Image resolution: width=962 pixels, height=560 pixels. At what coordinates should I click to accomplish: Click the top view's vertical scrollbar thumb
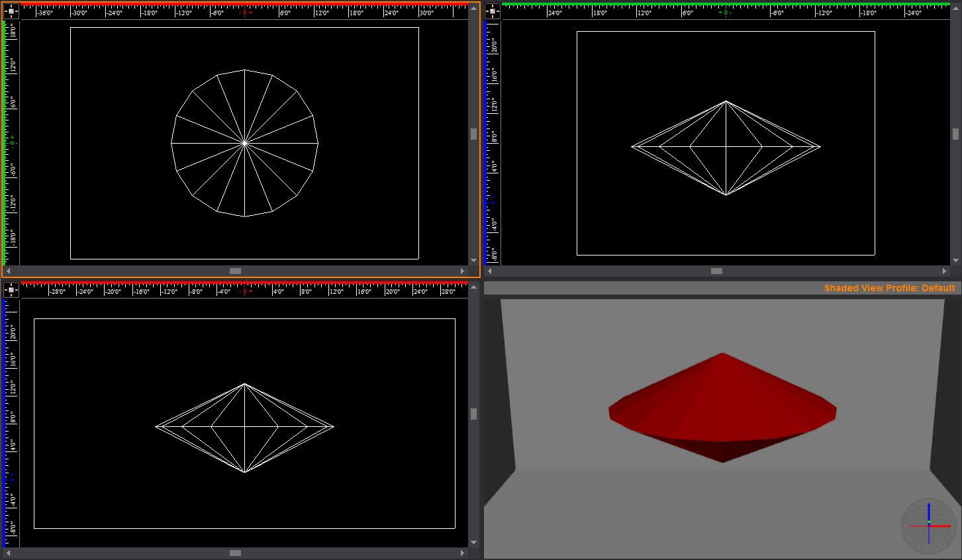click(473, 134)
